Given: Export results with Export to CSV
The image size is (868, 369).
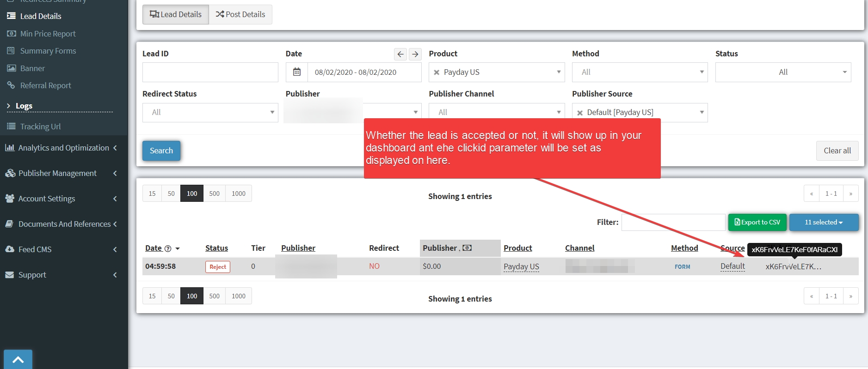Looking at the screenshot, I should (x=757, y=222).
